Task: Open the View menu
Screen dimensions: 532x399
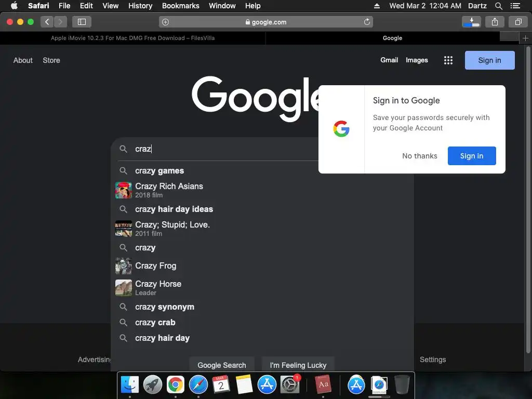Action: pyautogui.click(x=110, y=6)
